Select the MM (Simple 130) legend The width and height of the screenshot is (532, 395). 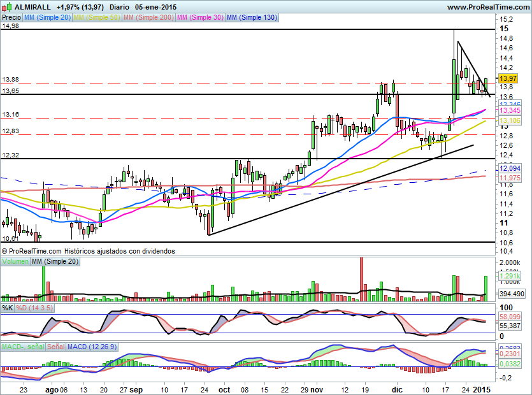(252, 17)
